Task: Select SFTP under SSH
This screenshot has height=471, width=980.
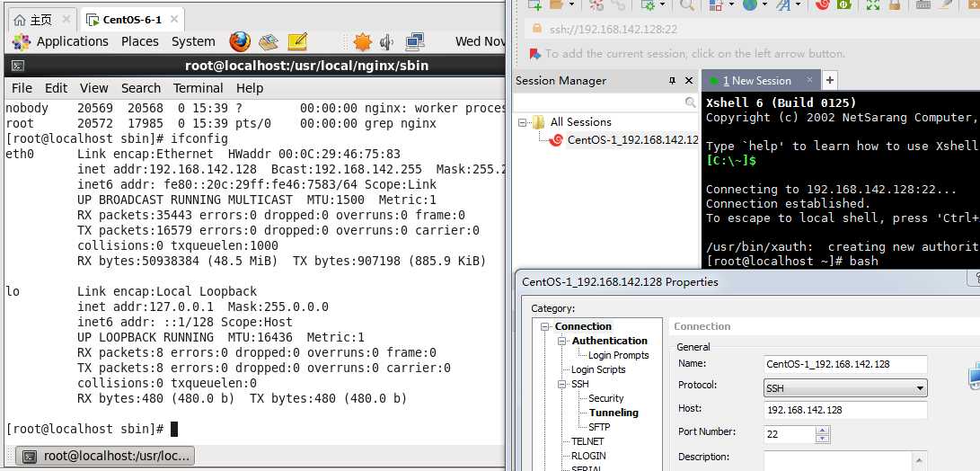Action: pyautogui.click(x=599, y=427)
